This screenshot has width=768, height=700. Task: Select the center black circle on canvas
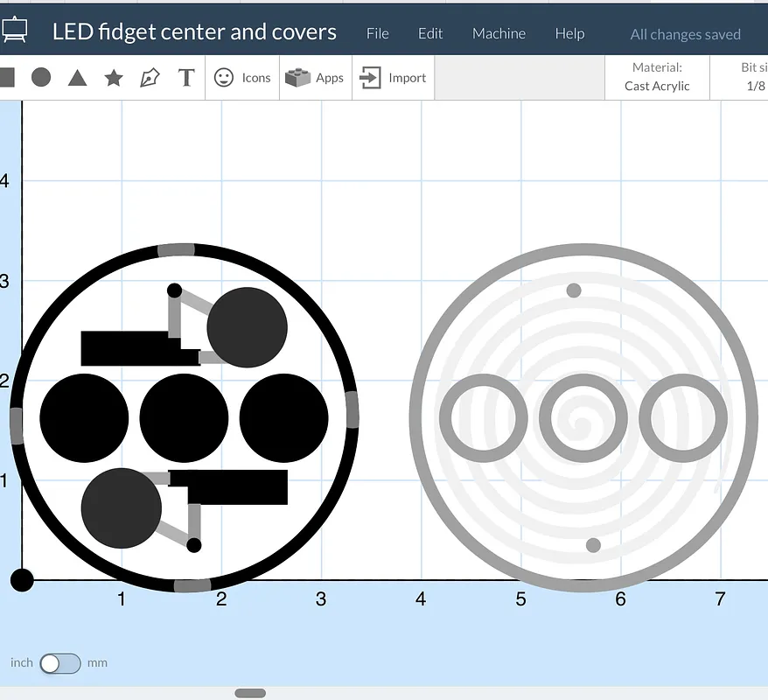[x=184, y=417]
